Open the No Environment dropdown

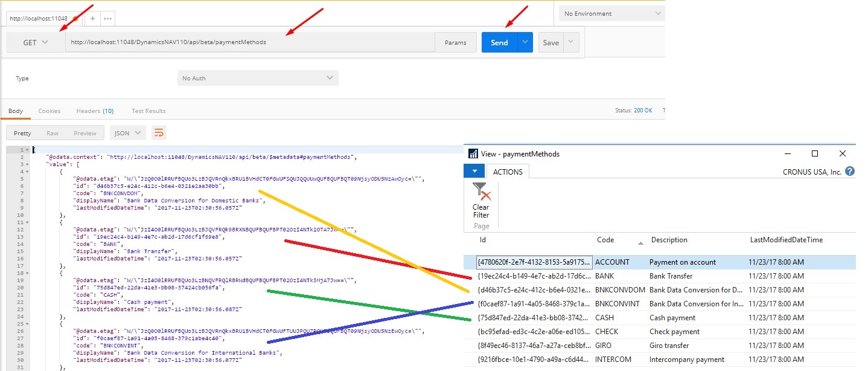point(612,13)
